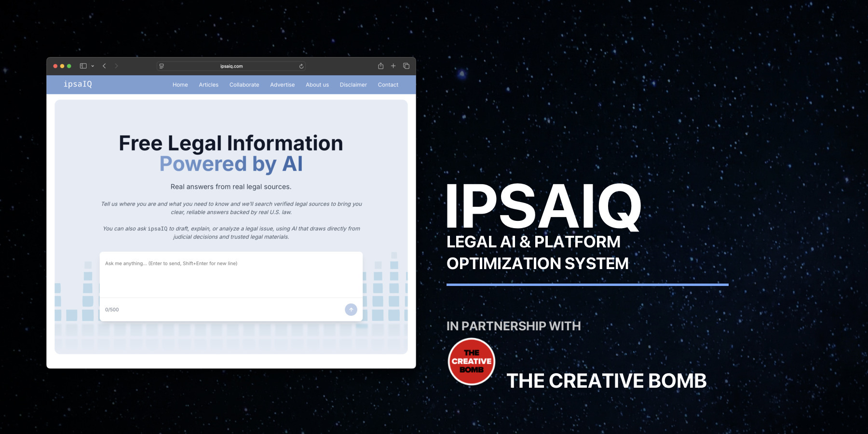The image size is (868, 434).
Task: Select Collaborate in the navigation bar
Action: click(244, 85)
